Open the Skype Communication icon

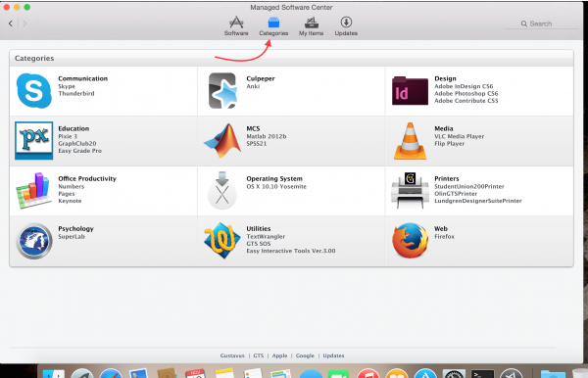coord(34,91)
